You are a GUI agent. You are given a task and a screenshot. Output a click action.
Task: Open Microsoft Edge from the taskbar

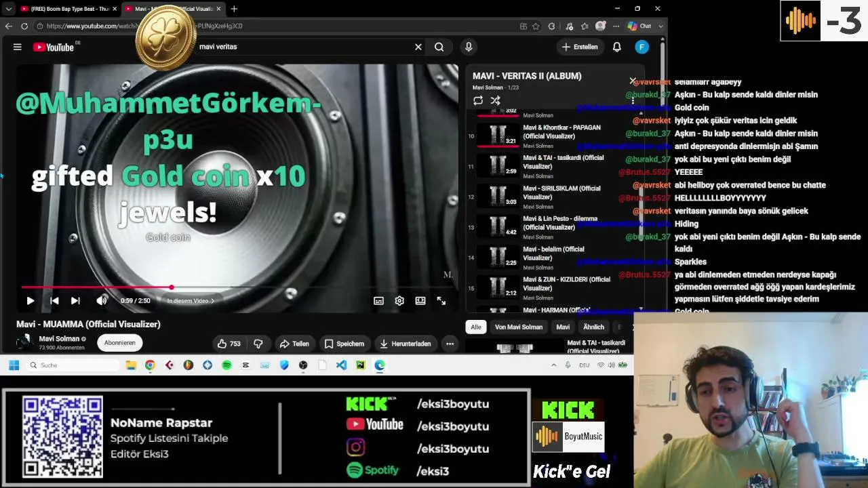tap(380, 365)
